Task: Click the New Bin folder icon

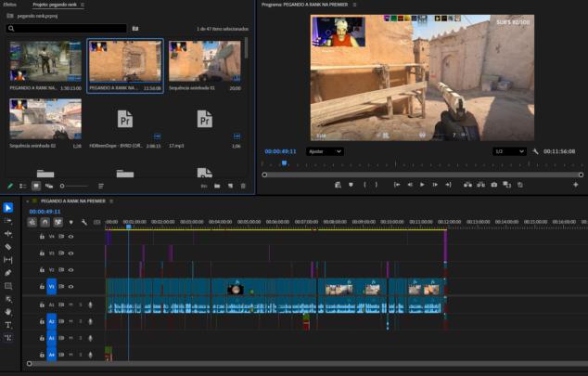Action: click(217, 186)
